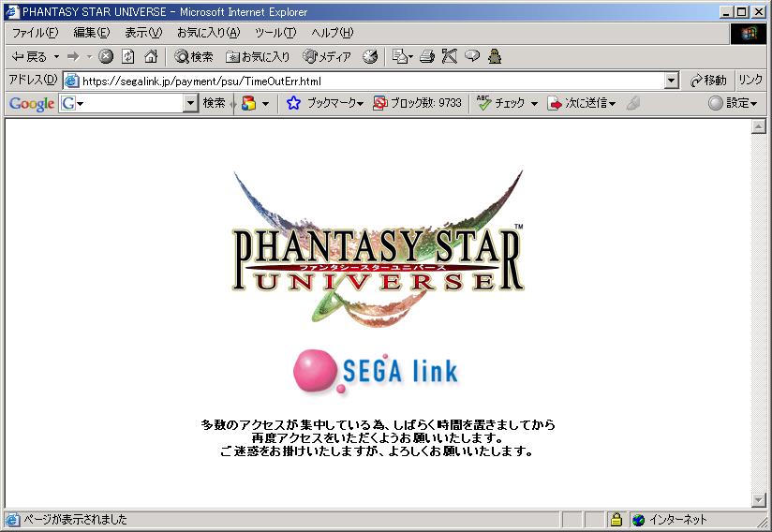The width and height of the screenshot is (772, 532).
Task: Open the Tools (ツール) menu
Action: 275,33
